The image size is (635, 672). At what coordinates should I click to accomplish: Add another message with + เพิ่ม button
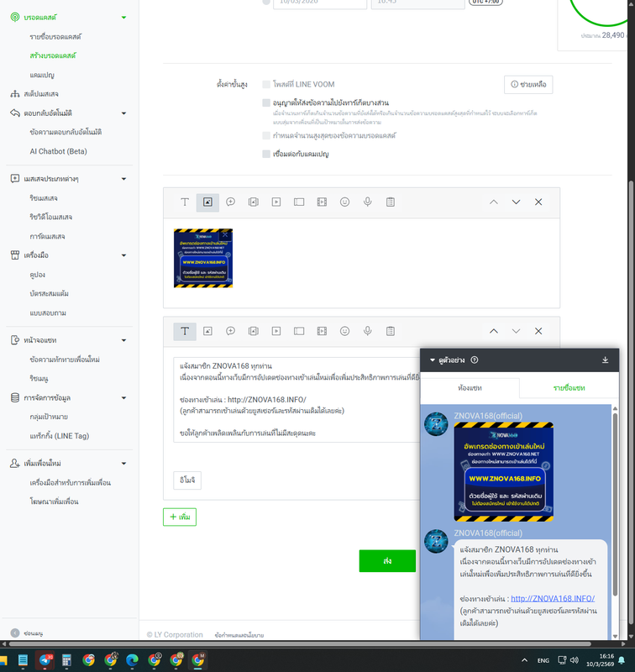click(x=180, y=517)
